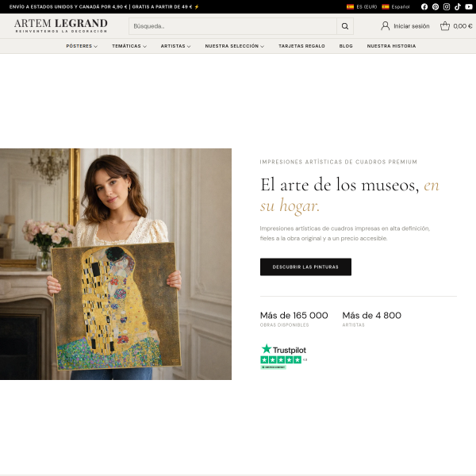This screenshot has width=476, height=476.
Task: Click DESCUBRIR LAS PINTURAS button
Action: pyautogui.click(x=305, y=267)
